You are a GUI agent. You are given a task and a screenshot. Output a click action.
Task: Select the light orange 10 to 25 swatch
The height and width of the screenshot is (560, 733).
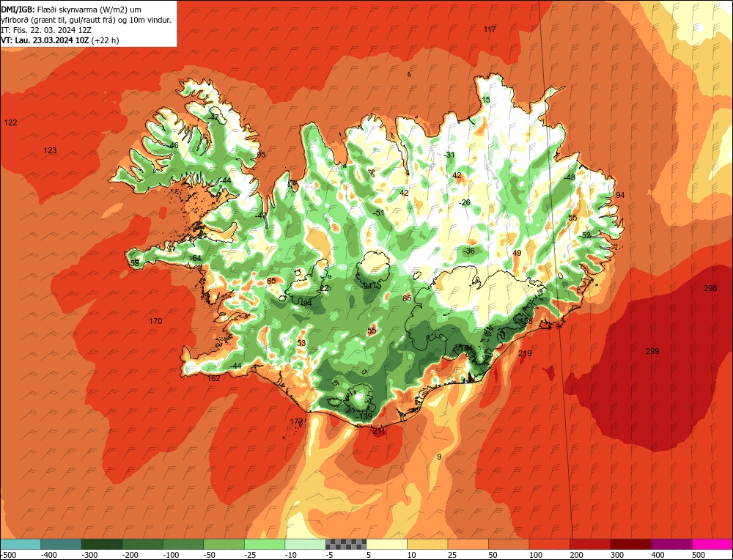427,544
